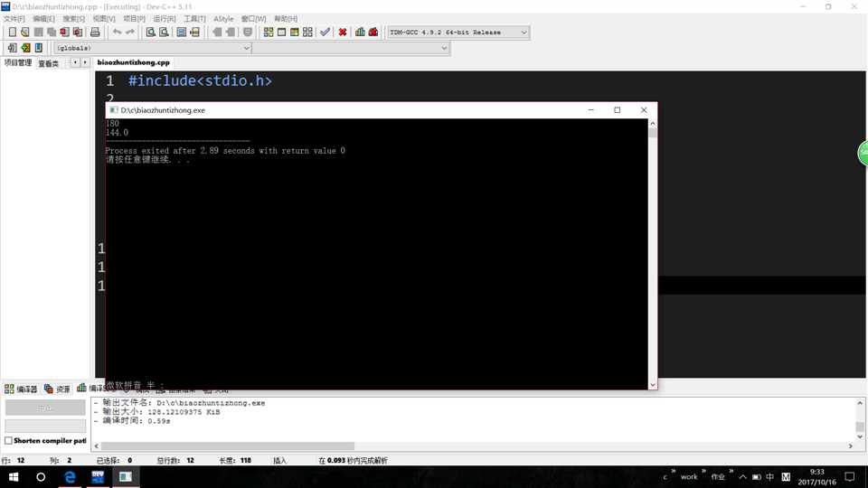Open the 工具[T] menu

click(194, 19)
